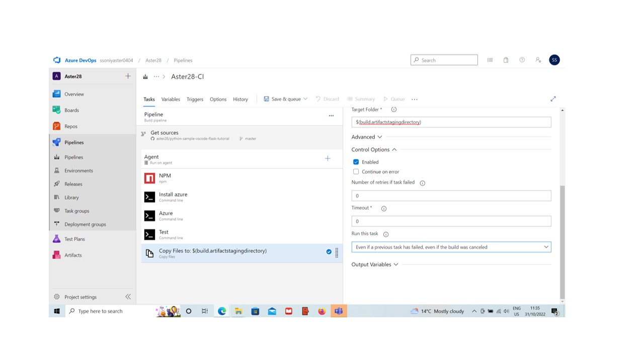Click the header Search box
Viewport: 644px width, 362px height.
[444, 60]
